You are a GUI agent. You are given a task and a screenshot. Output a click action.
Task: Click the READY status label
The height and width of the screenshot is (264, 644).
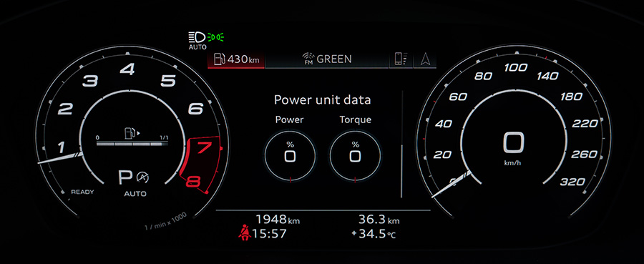pyautogui.click(x=82, y=192)
